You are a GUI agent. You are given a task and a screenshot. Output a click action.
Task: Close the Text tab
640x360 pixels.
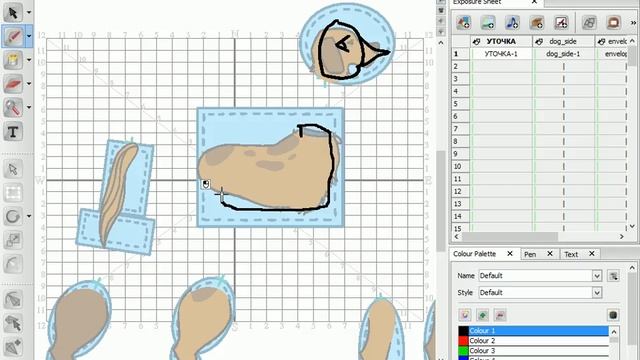coord(592,253)
